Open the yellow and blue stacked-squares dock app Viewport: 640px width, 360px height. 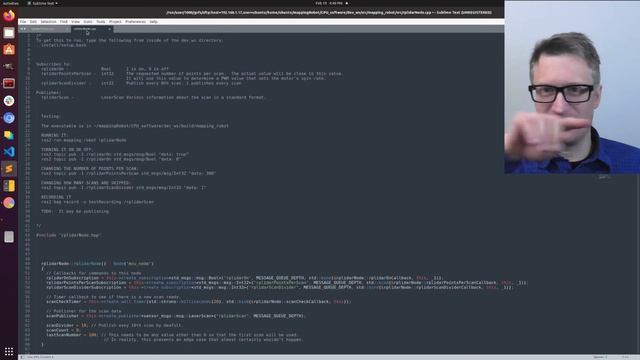[9, 135]
